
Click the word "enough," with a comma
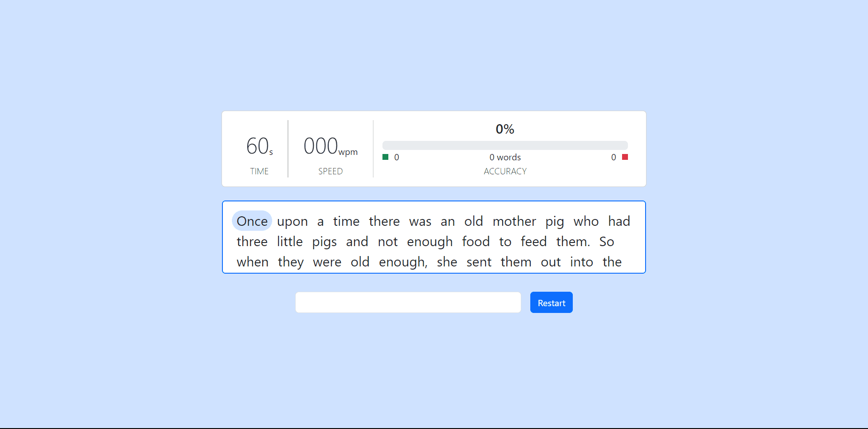403,262
